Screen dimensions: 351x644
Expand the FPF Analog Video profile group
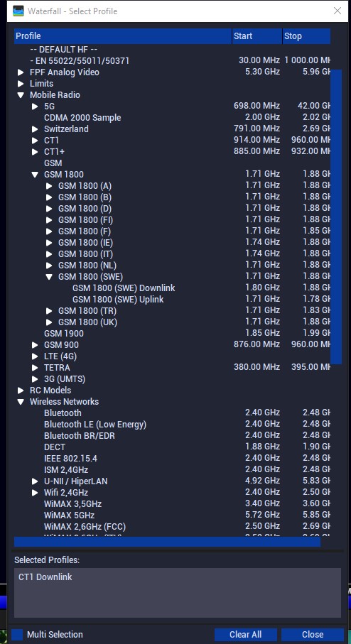tap(21, 72)
